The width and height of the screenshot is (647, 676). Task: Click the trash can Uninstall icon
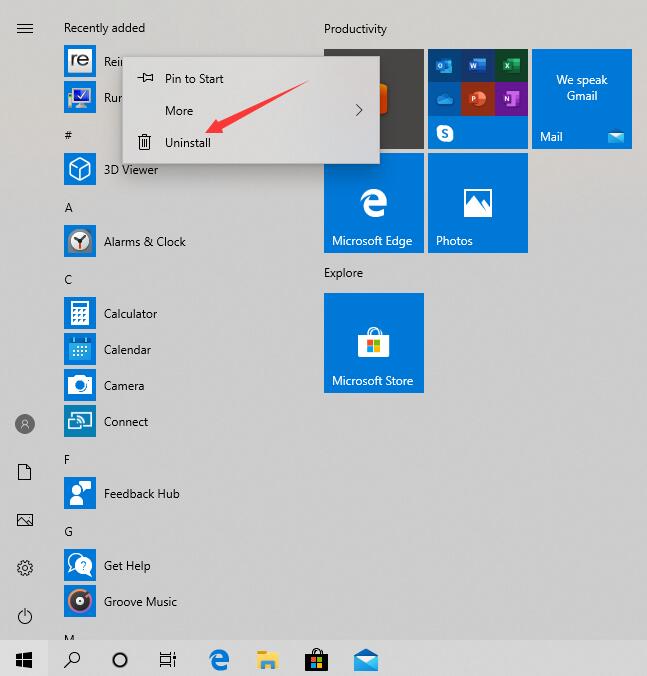[x=144, y=142]
